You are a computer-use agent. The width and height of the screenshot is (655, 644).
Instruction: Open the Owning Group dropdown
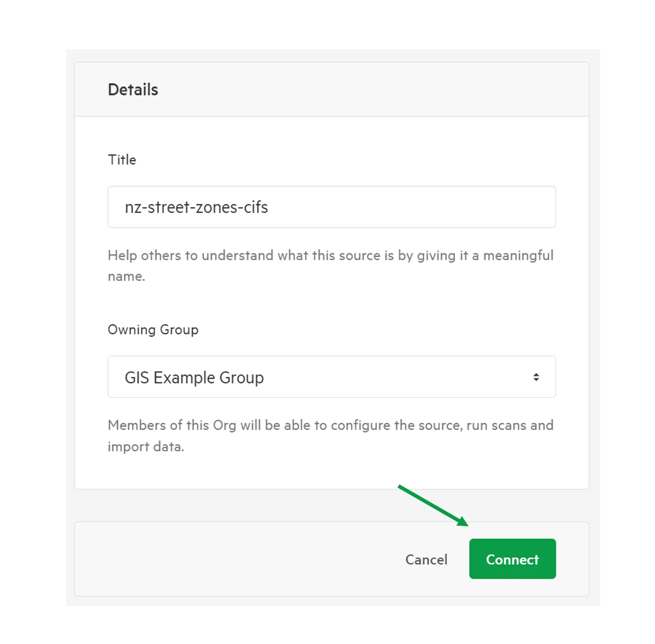click(332, 377)
